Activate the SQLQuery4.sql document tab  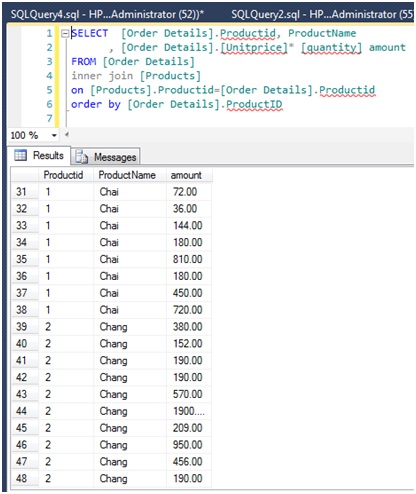tap(107, 14)
